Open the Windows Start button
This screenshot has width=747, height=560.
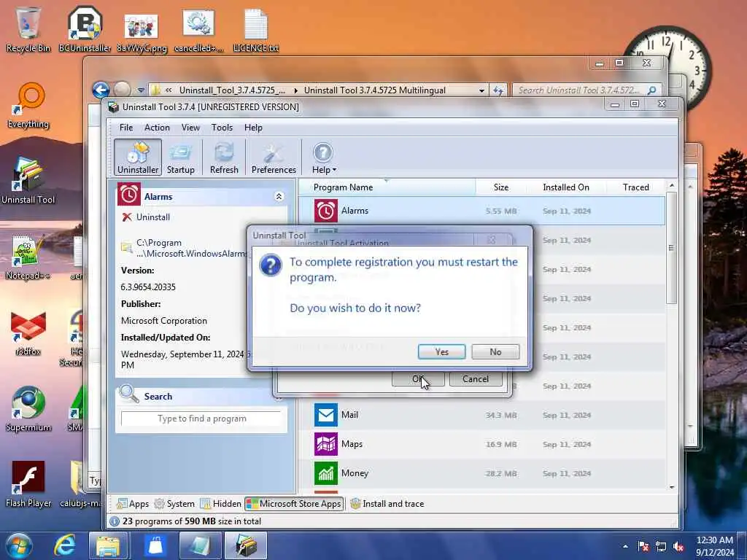(x=19, y=545)
